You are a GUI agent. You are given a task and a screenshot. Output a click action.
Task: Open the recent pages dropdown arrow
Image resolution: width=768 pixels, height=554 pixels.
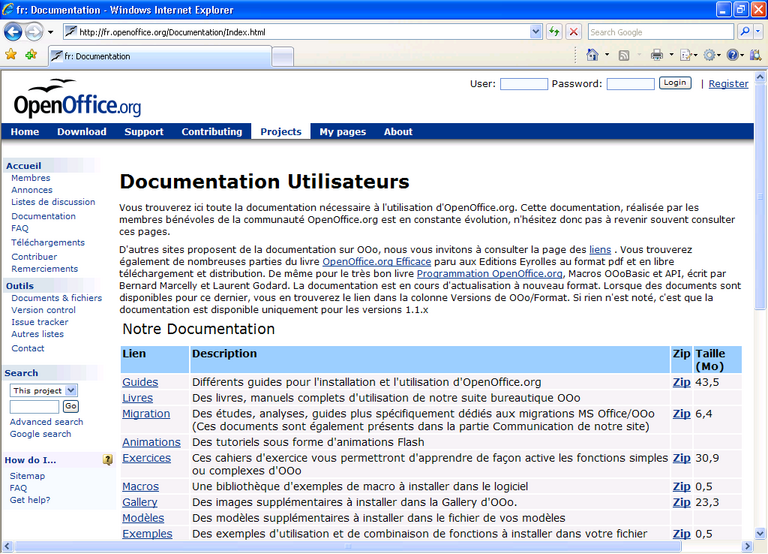pos(50,32)
